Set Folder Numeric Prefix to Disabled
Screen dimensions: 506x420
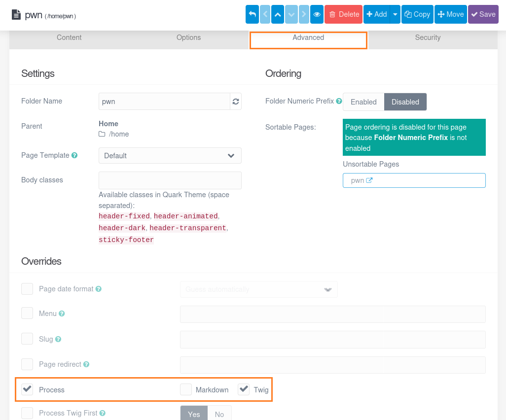[405, 102]
